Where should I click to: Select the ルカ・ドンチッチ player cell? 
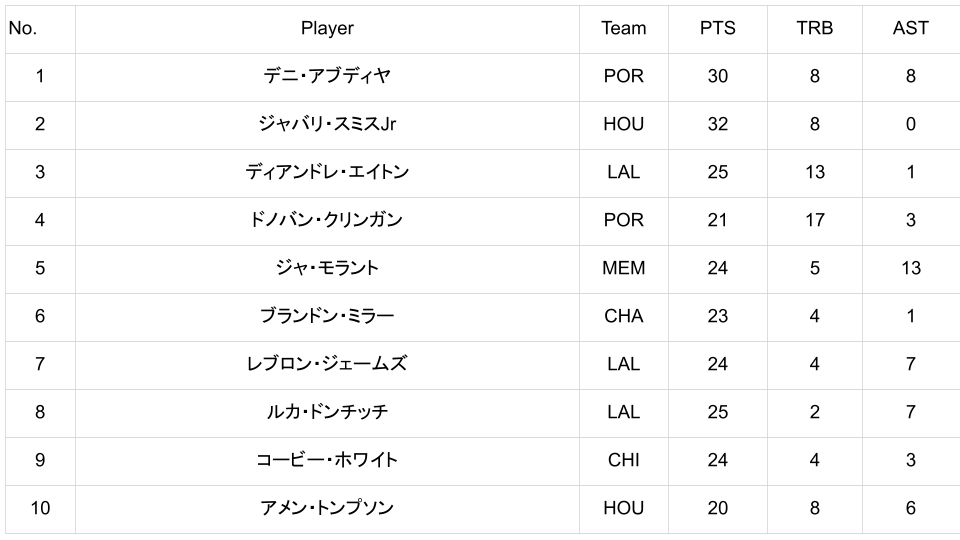tap(327, 413)
